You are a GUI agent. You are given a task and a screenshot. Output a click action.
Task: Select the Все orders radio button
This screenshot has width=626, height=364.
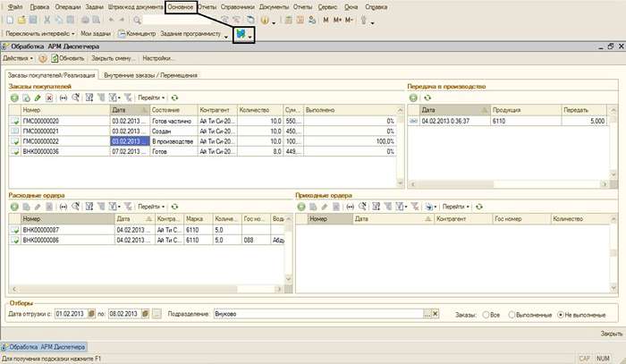point(486,315)
